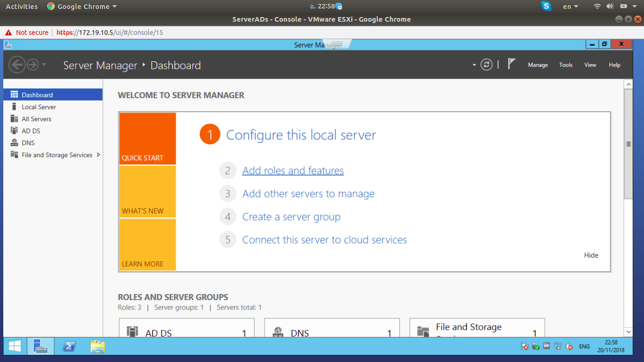Click the Server Manager window title bar icon
The width and height of the screenshot is (644, 362).
point(8,45)
